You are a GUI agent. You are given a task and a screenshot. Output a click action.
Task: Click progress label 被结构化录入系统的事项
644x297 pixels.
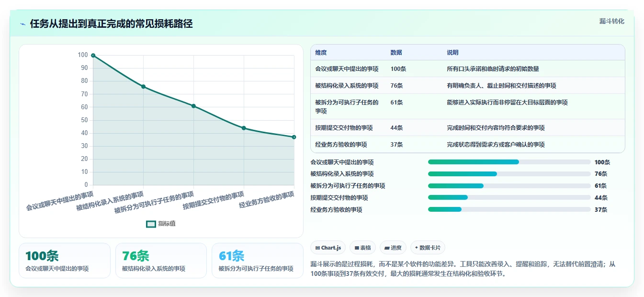pyautogui.click(x=342, y=174)
